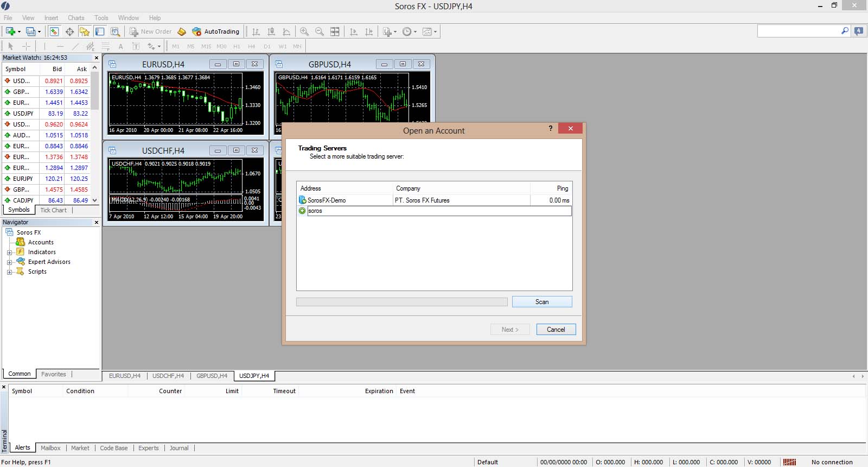The image size is (868, 467).
Task: Open the File menu
Action: pos(8,18)
